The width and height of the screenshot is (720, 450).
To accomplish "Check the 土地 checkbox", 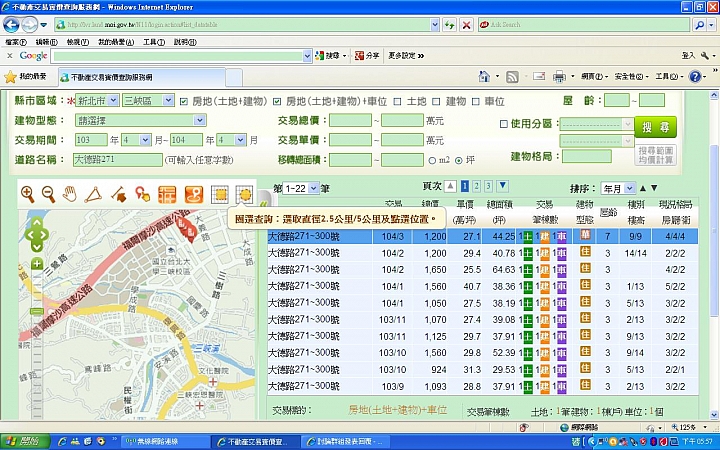I will coord(397,101).
